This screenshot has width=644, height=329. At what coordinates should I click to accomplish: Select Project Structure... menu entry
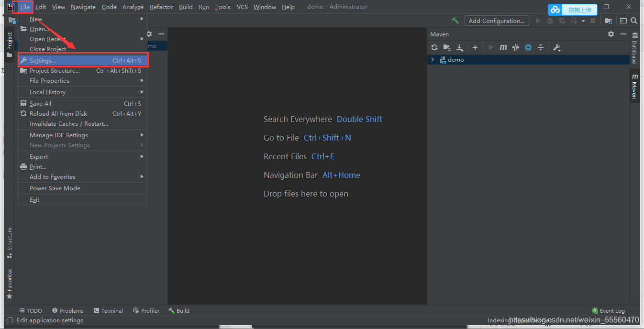coord(82,71)
